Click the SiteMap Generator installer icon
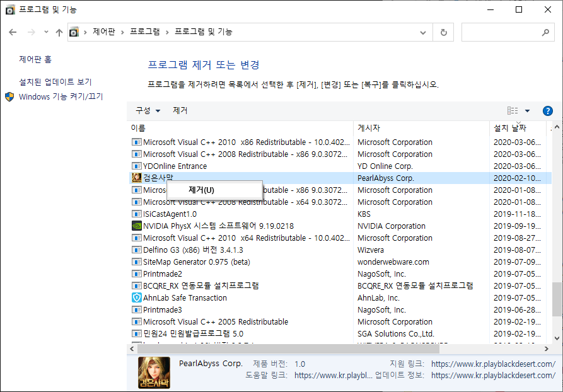This screenshot has height=392, width=563. click(x=136, y=262)
